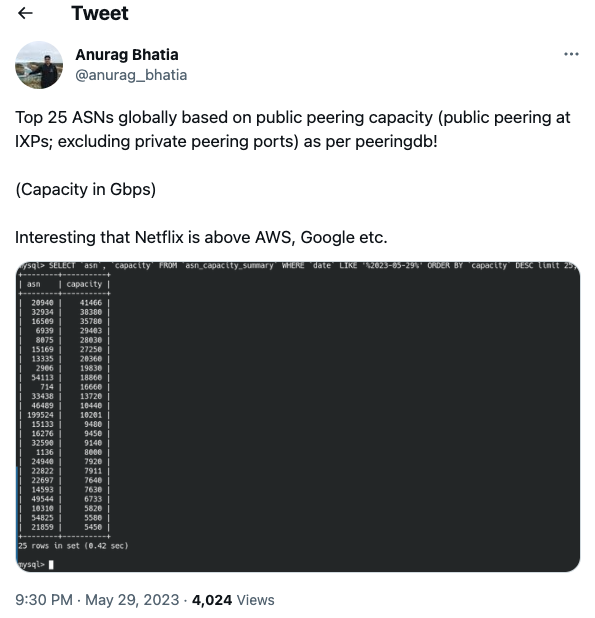Viewport: 595px width, 618px height.
Task: Click the 'Top 25 ASNs globally' tweet text
Action: (293, 129)
